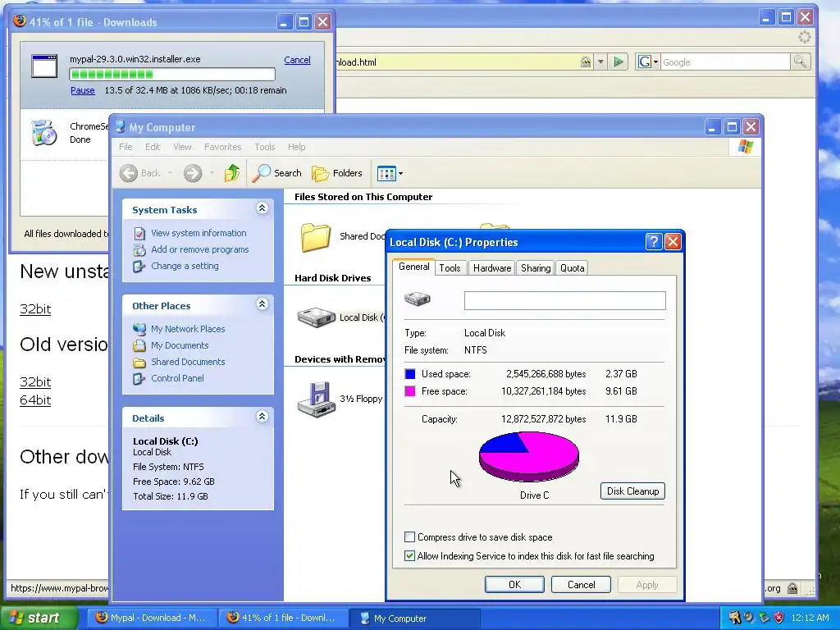Viewport: 840px width, 630px height.
Task: Click the Drive C pie chart
Action: click(x=529, y=456)
